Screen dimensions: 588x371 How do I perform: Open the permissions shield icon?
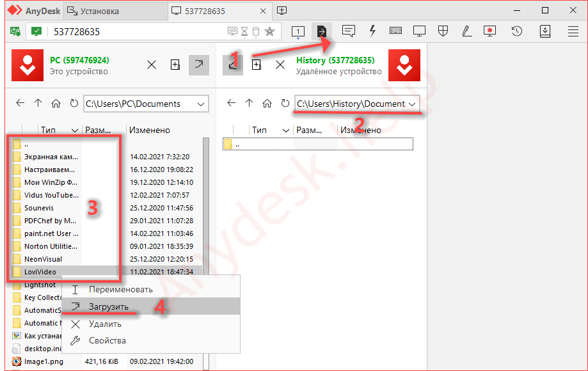443,31
